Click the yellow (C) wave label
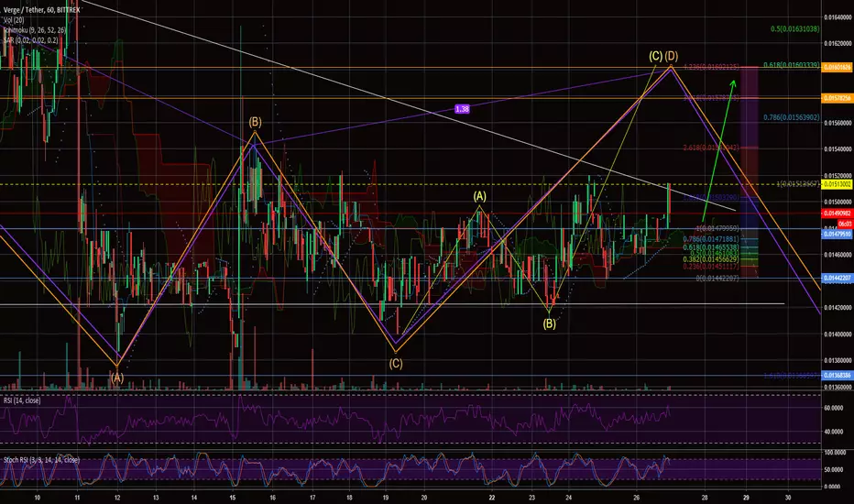 [x=655, y=56]
